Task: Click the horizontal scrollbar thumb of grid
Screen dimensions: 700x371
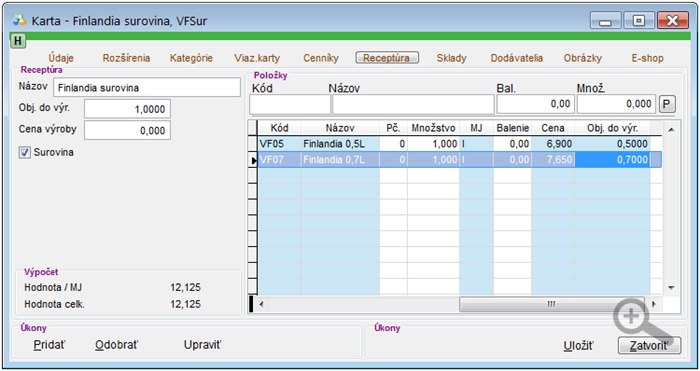Action: [x=552, y=304]
